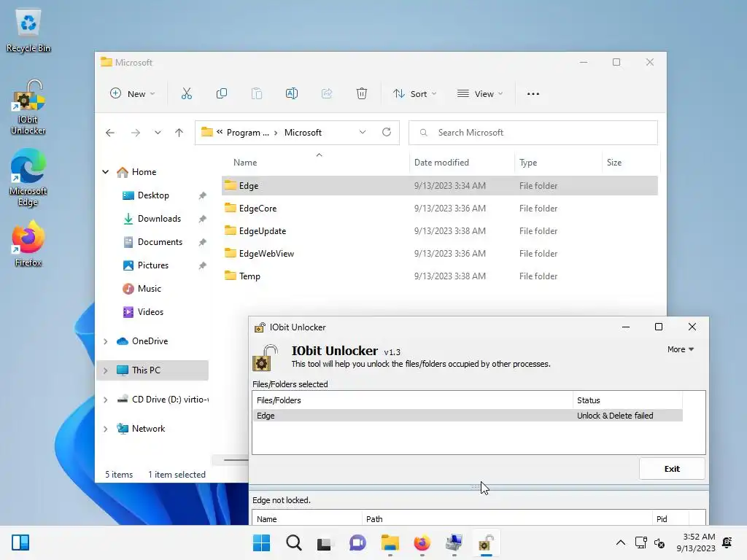Open the recent locations dropdown arrow
This screenshot has width=747, height=560.
158,133
